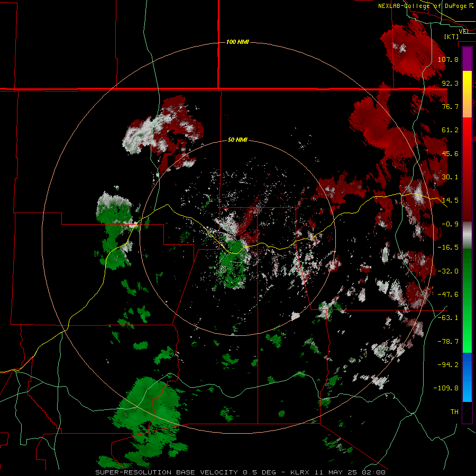Select the 107.8 value on velocity scale
Image resolution: width=476 pixels, height=476 pixels.
pos(448,59)
